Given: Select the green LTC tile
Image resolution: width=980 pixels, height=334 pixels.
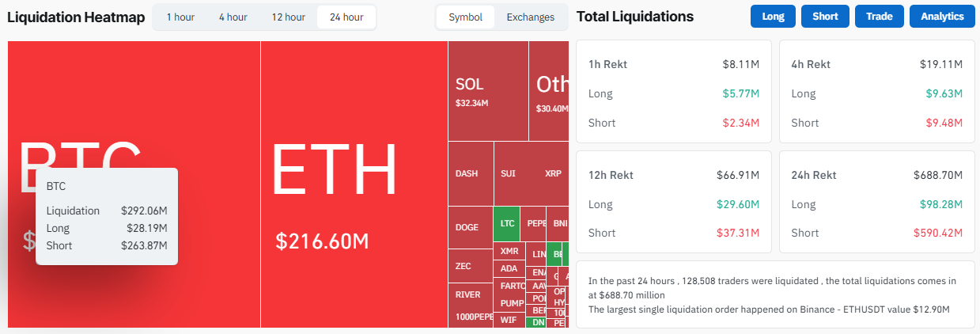Looking at the screenshot, I should (506, 223).
